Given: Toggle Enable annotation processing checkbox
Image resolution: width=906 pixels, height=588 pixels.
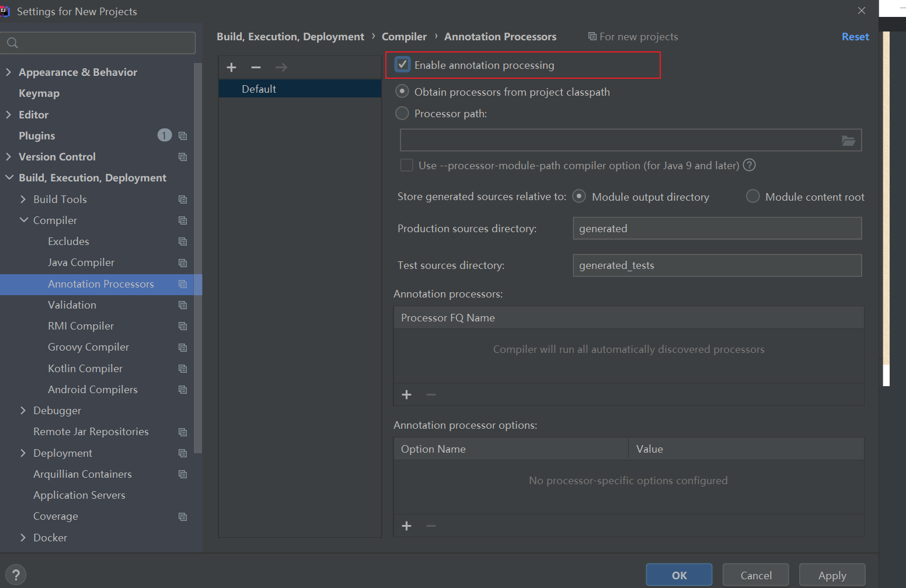Looking at the screenshot, I should [x=403, y=65].
